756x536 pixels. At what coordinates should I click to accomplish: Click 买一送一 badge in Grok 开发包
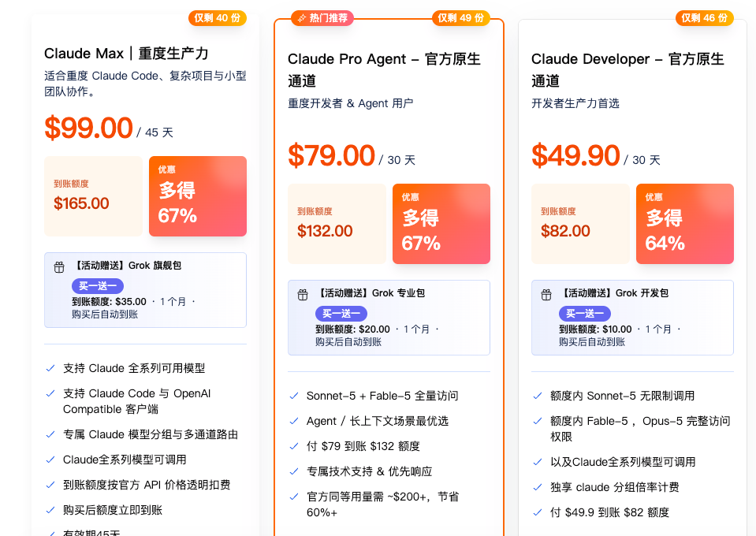[585, 313]
